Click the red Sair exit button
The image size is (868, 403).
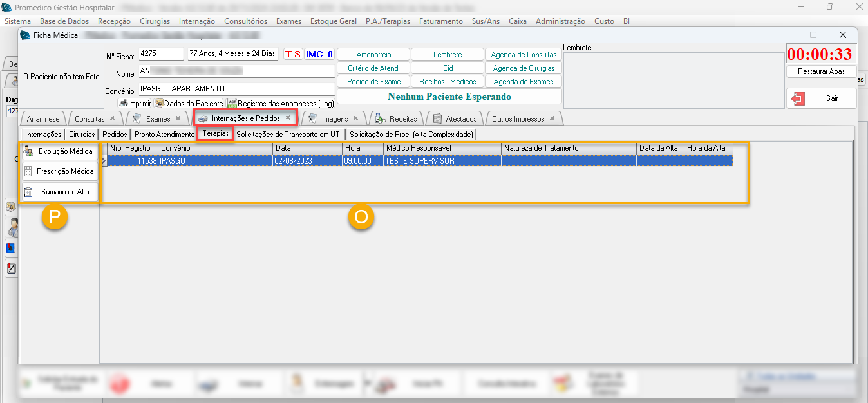coord(821,98)
